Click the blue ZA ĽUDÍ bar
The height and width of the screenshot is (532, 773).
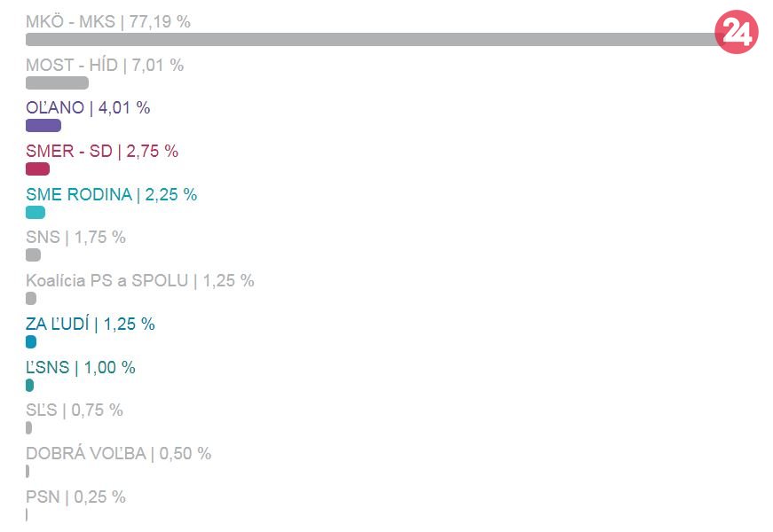31,341
